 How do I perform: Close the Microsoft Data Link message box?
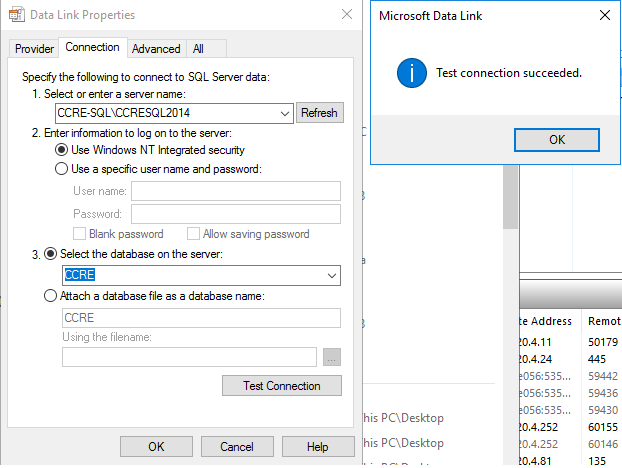tap(605, 15)
